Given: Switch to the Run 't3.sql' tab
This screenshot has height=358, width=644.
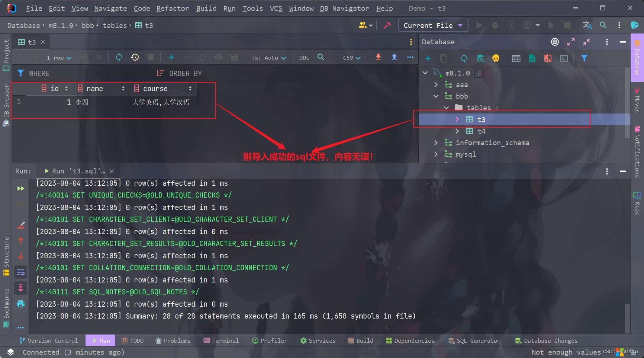Looking at the screenshot, I should pyautogui.click(x=76, y=171).
